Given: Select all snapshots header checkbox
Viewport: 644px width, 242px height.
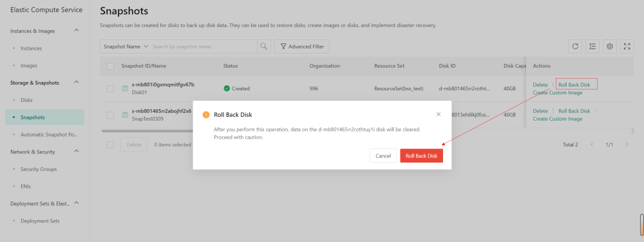Looking at the screenshot, I should [x=111, y=66].
